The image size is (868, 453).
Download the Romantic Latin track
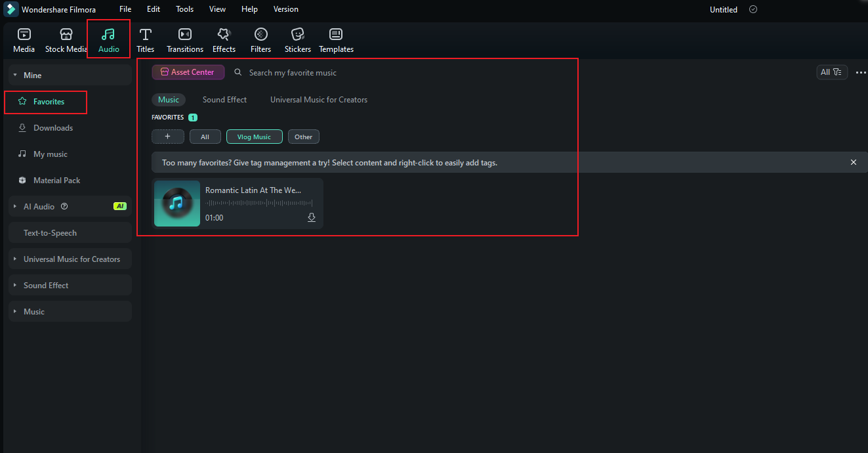click(312, 217)
